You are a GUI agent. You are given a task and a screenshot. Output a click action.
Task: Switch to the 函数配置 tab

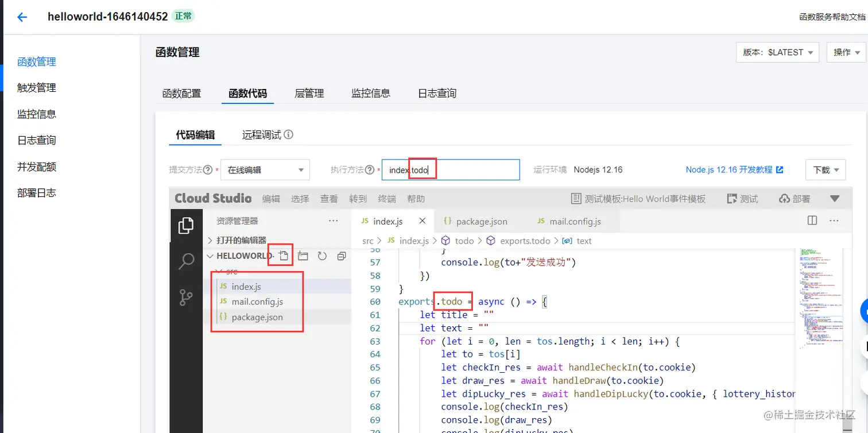click(x=181, y=93)
